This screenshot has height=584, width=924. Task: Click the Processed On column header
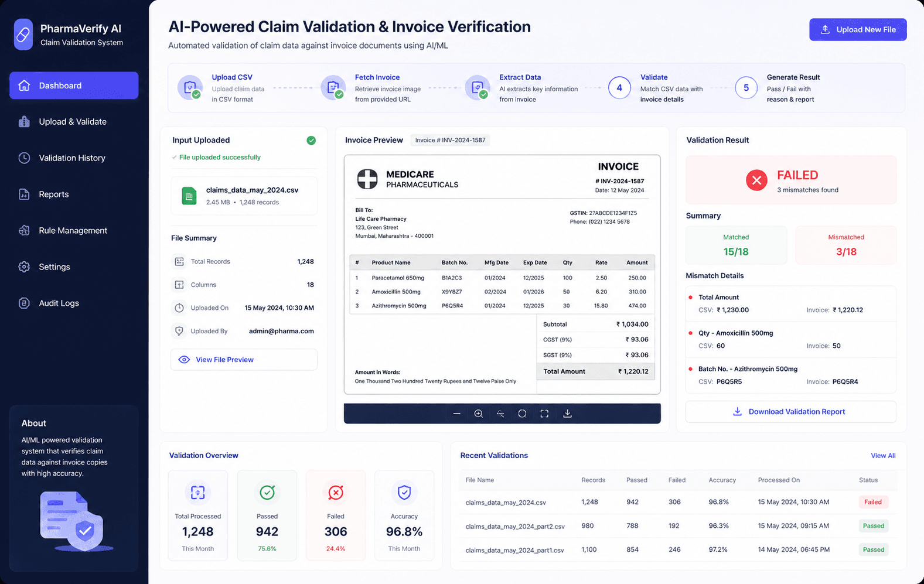(779, 480)
